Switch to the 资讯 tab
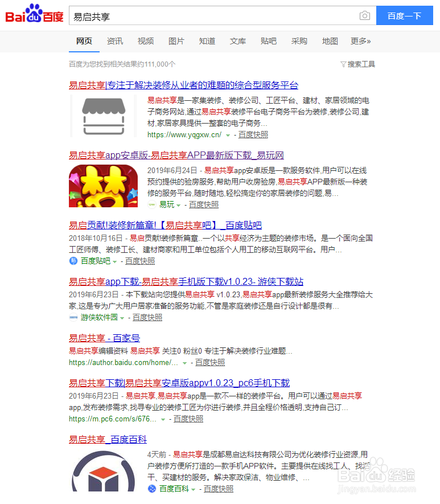The height and width of the screenshot is (504, 440). point(115,41)
